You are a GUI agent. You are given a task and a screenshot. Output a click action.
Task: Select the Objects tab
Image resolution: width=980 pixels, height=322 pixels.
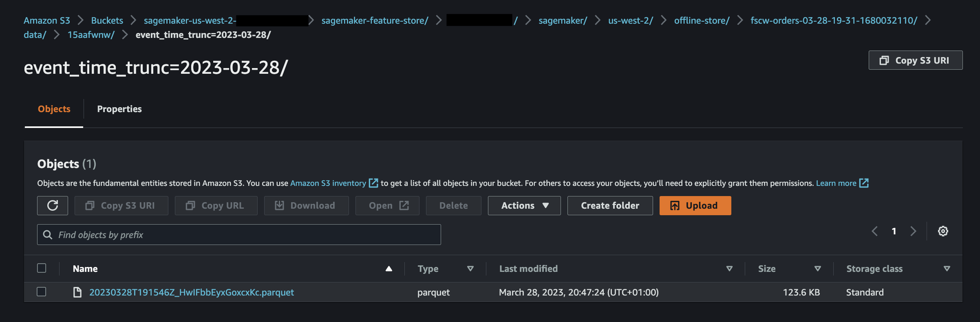54,109
